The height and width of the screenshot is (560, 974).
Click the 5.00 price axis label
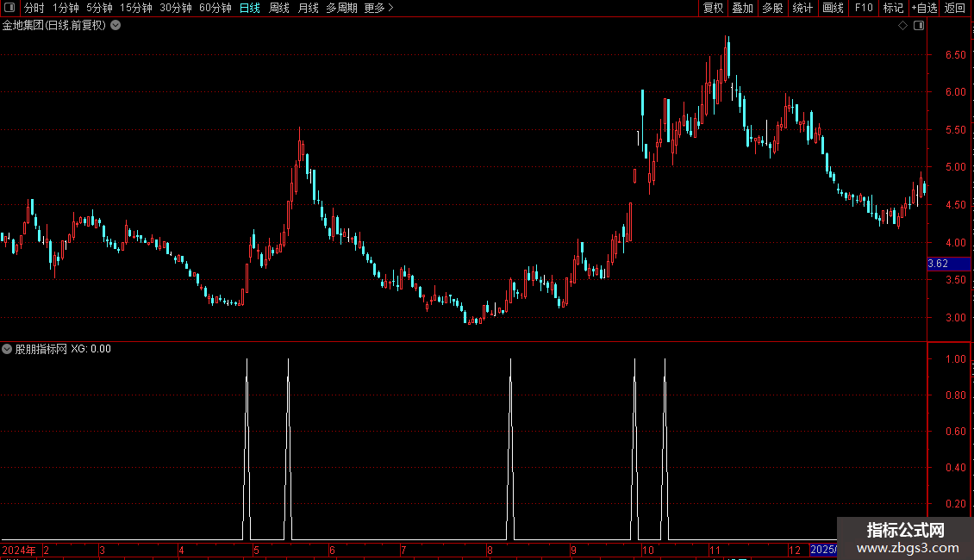point(955,167)
